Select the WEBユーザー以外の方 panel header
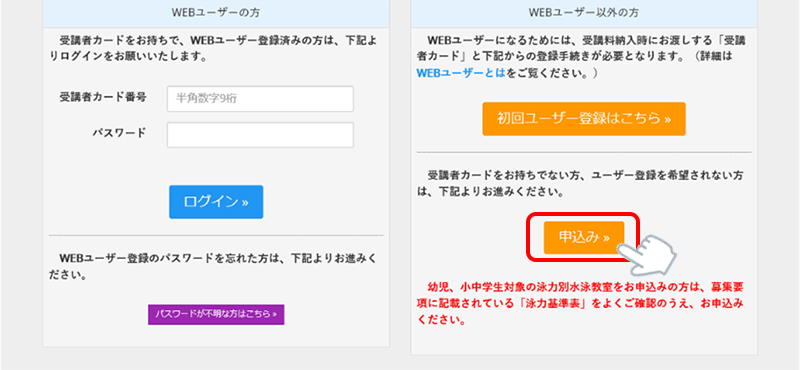The image size is (800, 370). coord(584,13)
